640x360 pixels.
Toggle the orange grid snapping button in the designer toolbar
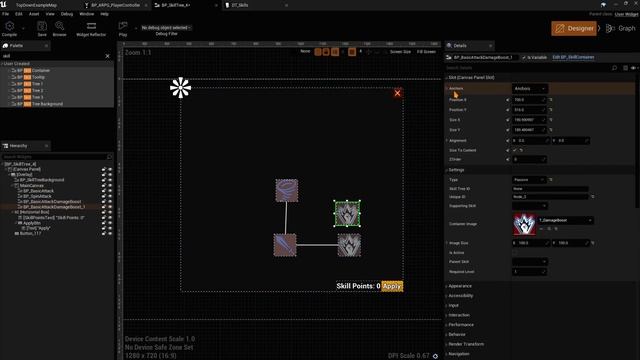(x=351, y=52)
